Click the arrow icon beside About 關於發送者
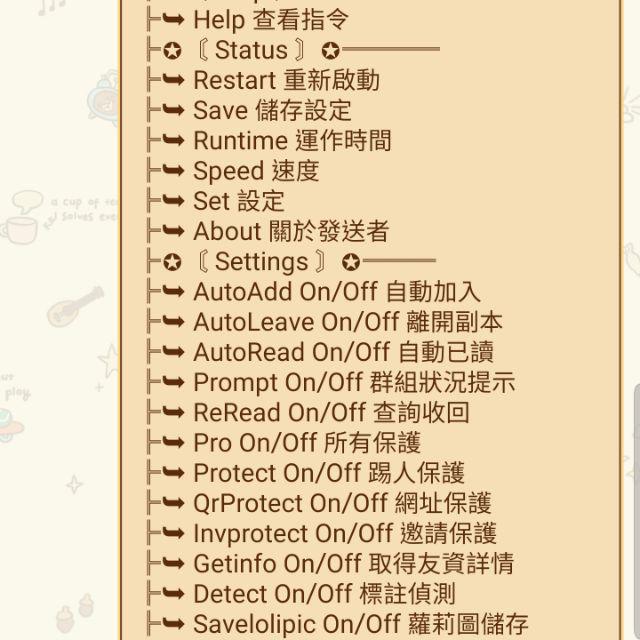The height and width of the screenshot is (640, 640). coord(173,231)
